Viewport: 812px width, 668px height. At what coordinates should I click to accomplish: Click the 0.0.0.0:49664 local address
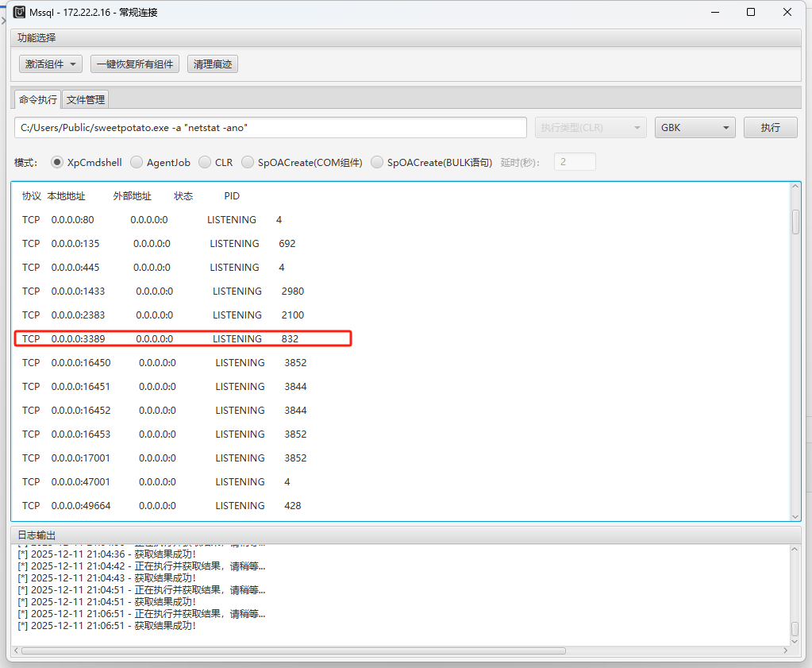[81, 506]
